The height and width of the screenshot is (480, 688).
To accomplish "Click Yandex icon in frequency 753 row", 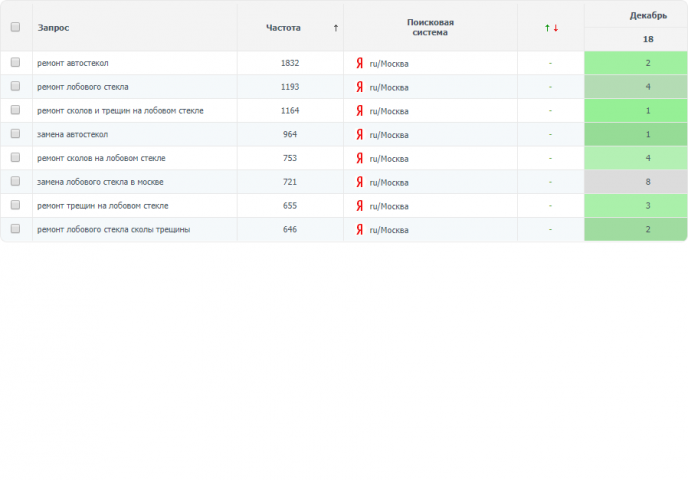I will coord(360,158).
